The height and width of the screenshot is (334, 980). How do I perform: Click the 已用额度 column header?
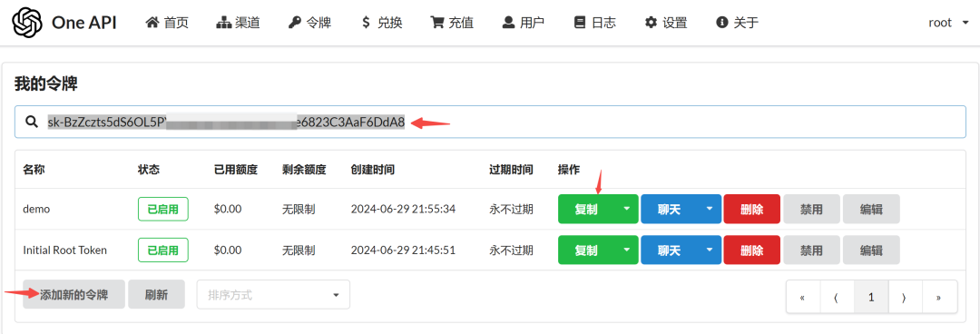coord(236,170)
